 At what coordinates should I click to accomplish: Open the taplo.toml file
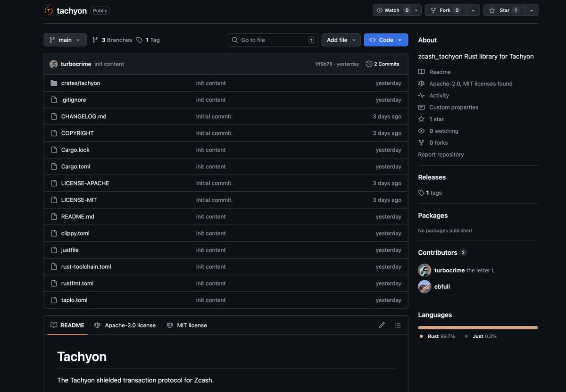75,300
